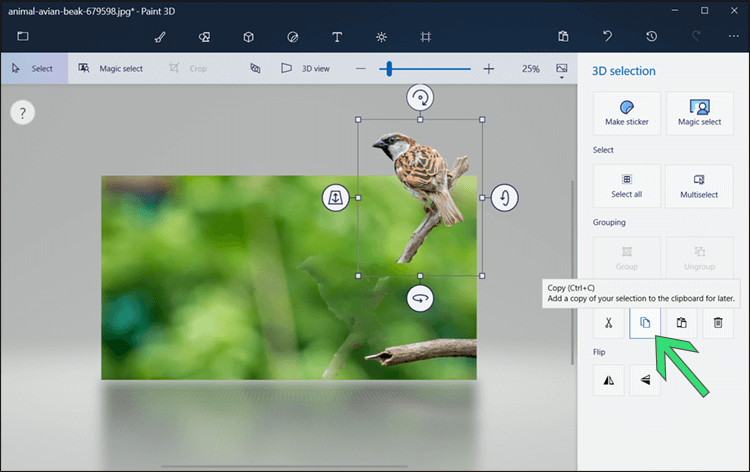The image size is (750, 472).
Task: Zoom out with the minus button
Action: pos(361,69)
